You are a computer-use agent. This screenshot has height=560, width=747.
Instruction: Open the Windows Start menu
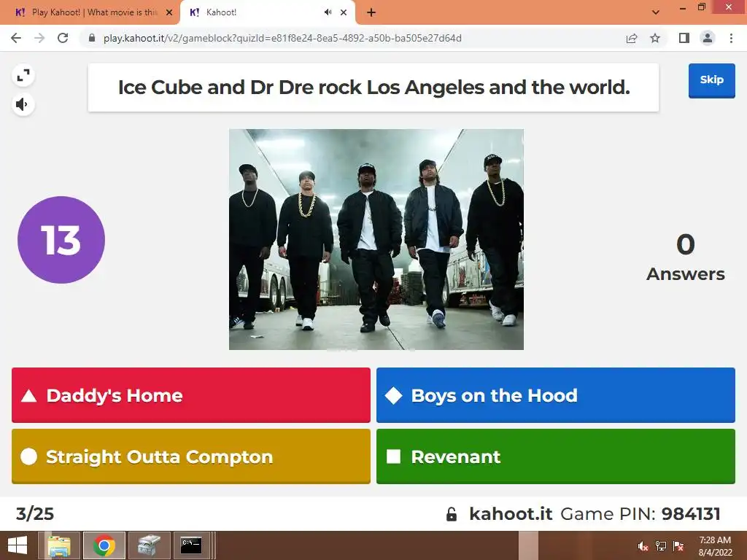coord(18,545)
